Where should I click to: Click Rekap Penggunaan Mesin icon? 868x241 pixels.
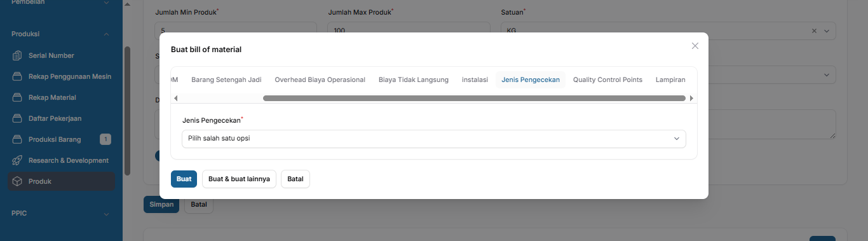[x=18, y=77]
